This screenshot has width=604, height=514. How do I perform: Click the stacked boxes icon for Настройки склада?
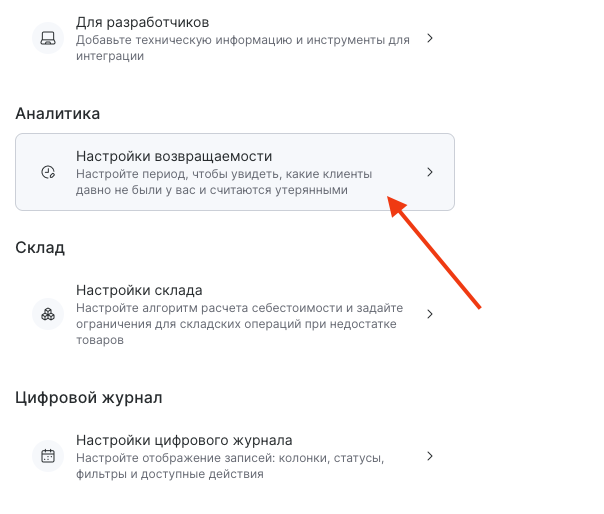coord(47,314)
